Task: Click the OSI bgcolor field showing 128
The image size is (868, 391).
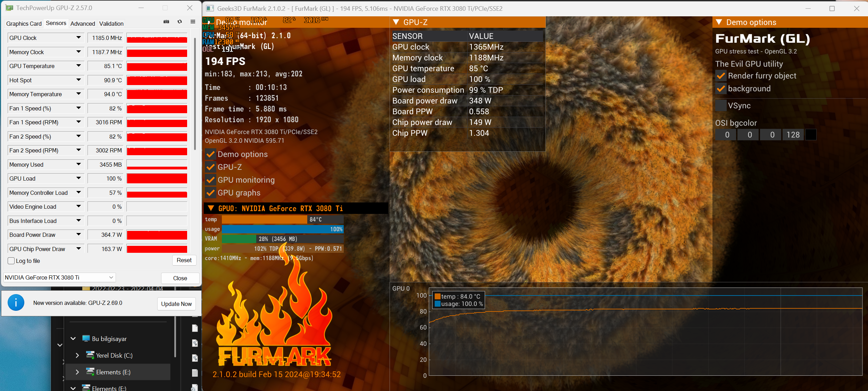Action: [x=793, y=135]
